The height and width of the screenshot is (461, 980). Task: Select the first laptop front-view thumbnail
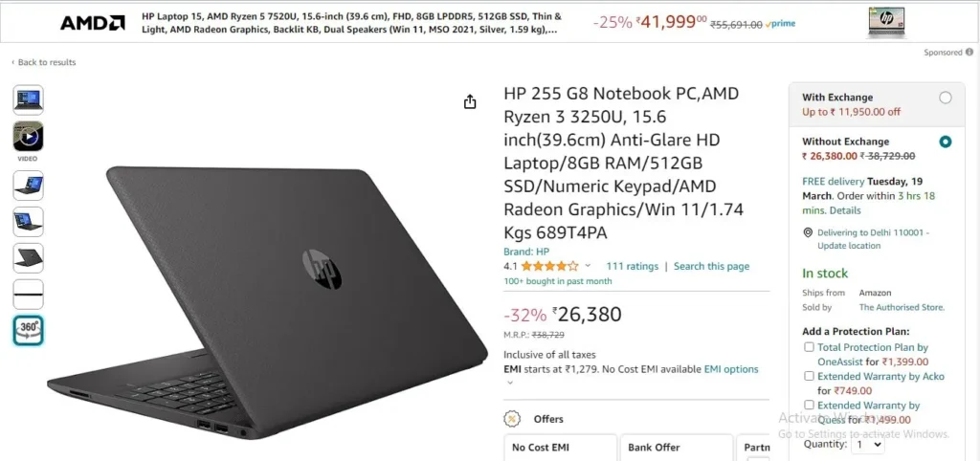click(28, 99)
